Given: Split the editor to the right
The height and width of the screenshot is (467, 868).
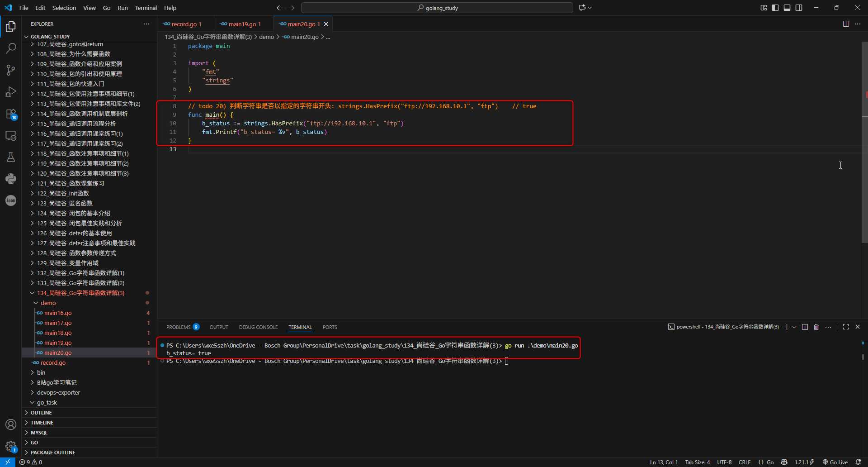Looking at the screenshot, I should click(x=846, y=24).
